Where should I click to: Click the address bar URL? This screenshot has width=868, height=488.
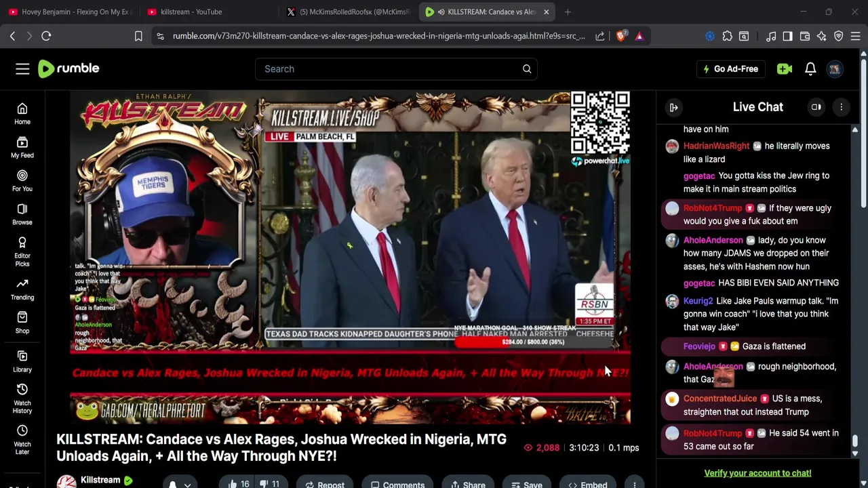[x=378, y=36]
